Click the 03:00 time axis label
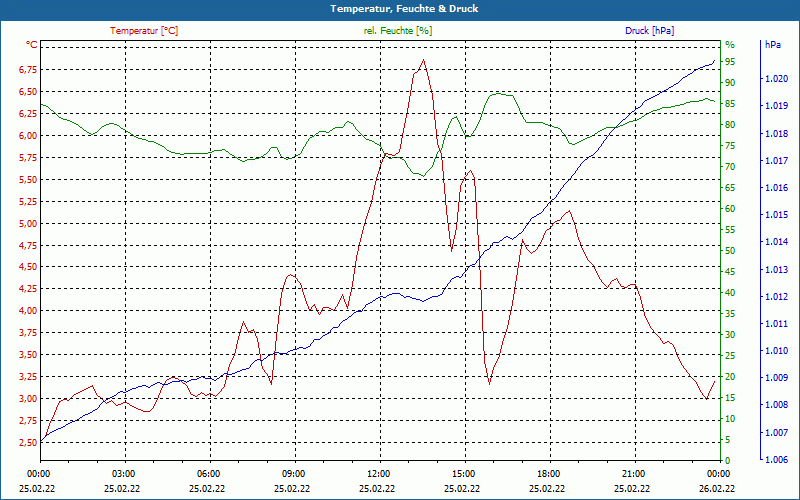The height and width of the screenshot is (500, 800). coord(123,473)
